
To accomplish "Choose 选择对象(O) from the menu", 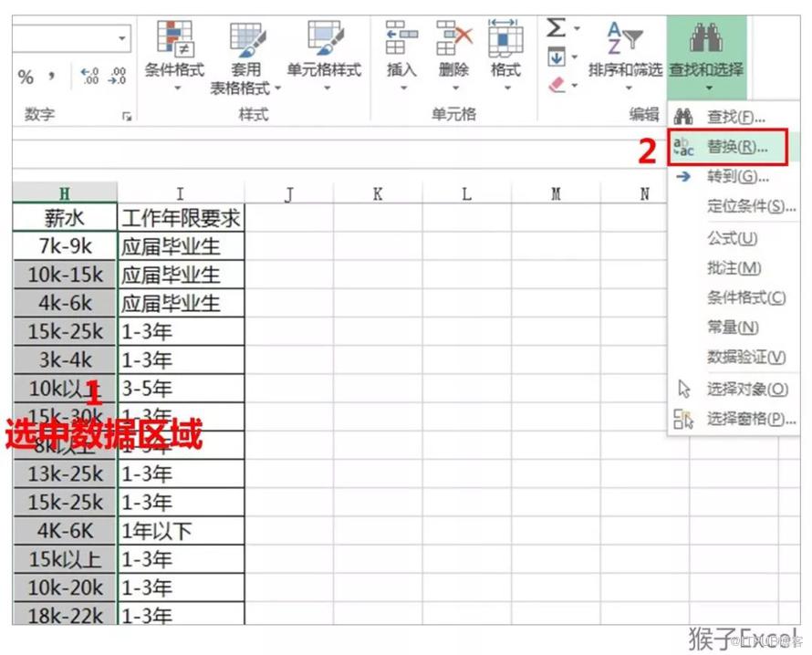I will (733, 389).
